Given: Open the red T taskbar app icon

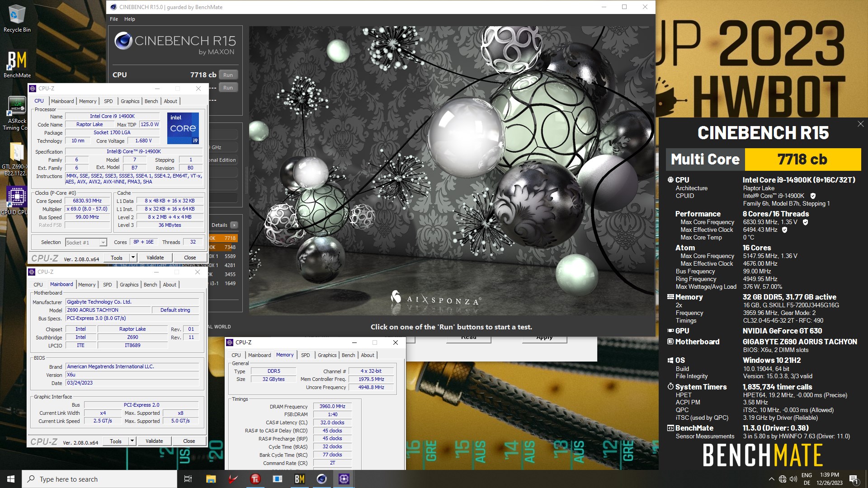Looking at the screenshot, I should click(255, 479).
